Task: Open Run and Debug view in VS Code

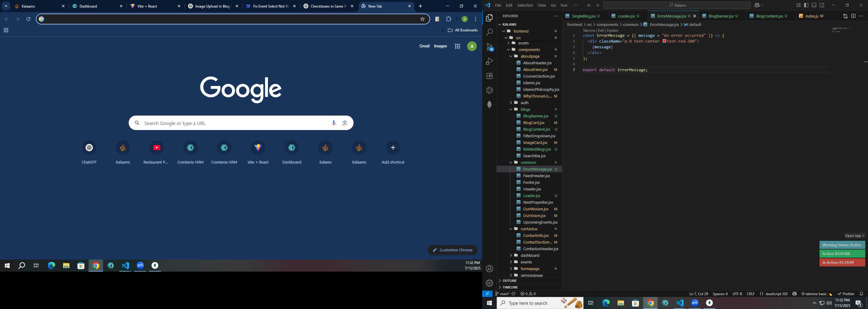Action: pyautogui.click(x=489, y=61)
